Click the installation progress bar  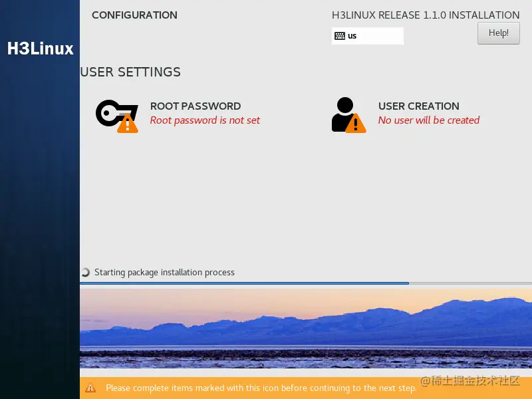click(306, 283)
